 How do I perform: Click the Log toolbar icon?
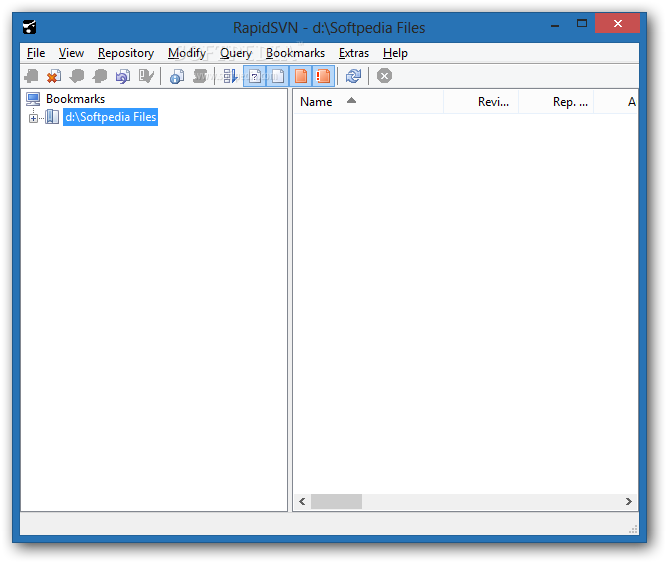tap(200, 76)
